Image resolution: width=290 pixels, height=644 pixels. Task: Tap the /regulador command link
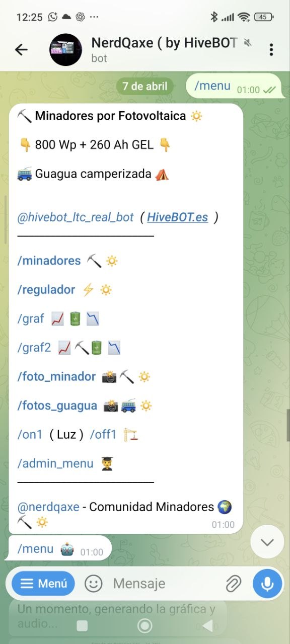[x=46, y=290]
